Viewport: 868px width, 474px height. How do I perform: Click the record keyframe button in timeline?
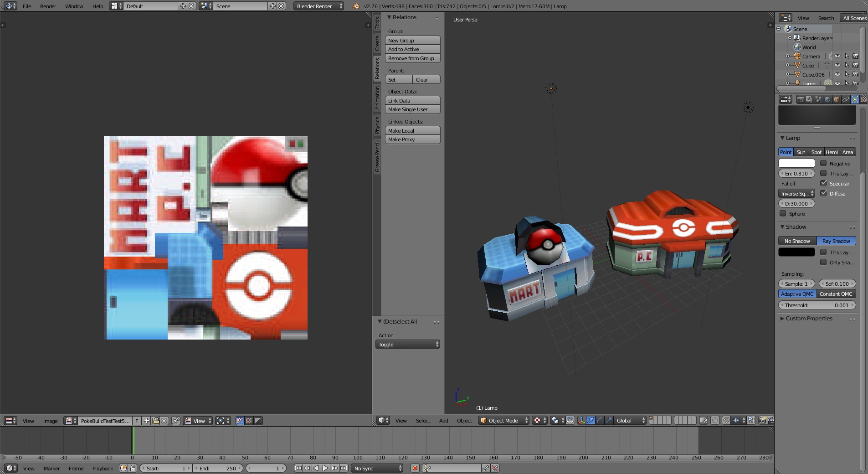coord(415,468)
